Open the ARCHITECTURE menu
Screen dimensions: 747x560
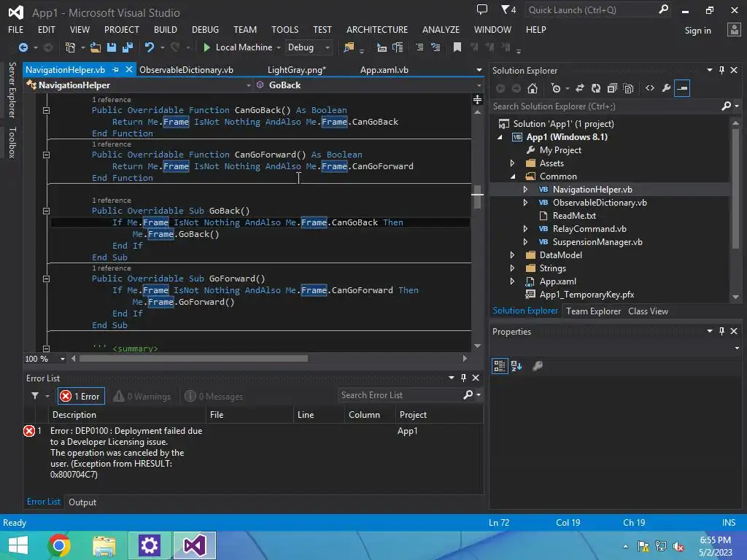coord(377,29)
